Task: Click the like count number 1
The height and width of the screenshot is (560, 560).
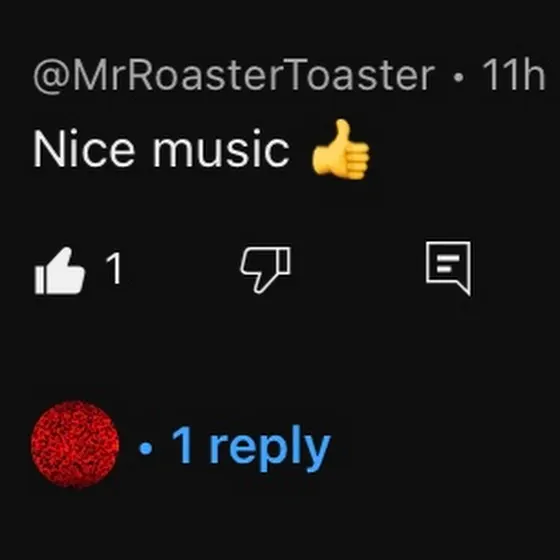Action: [x=114, y=268]
